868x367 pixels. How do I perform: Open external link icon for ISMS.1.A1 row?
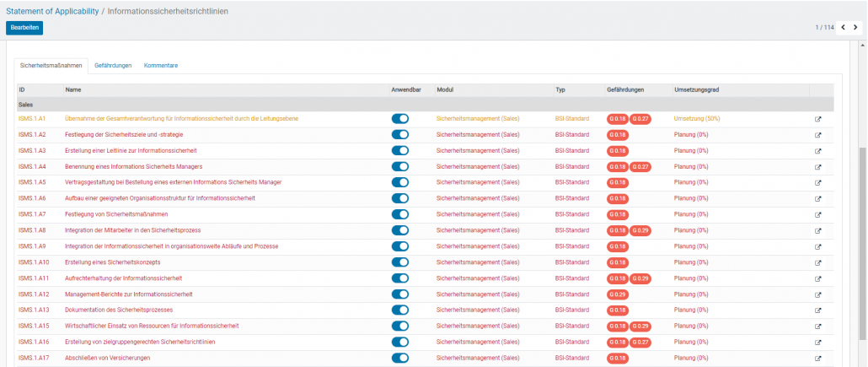click(817, 119)
